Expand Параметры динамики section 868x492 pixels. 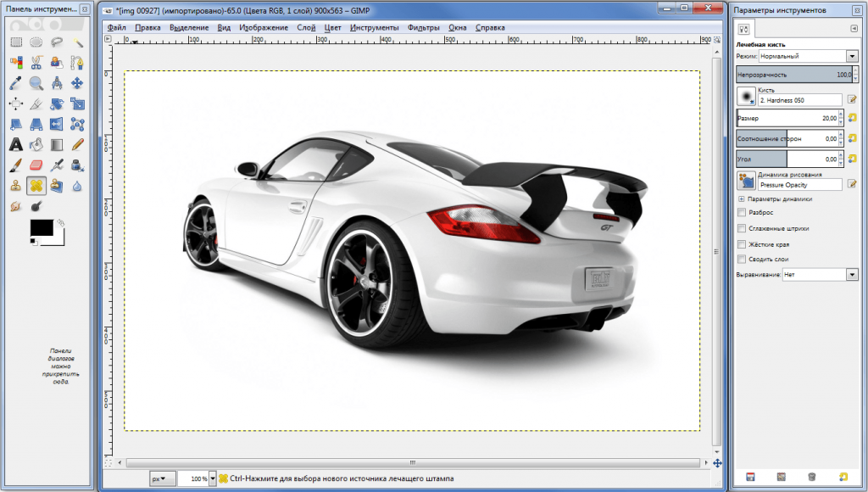tap(742, 198)
